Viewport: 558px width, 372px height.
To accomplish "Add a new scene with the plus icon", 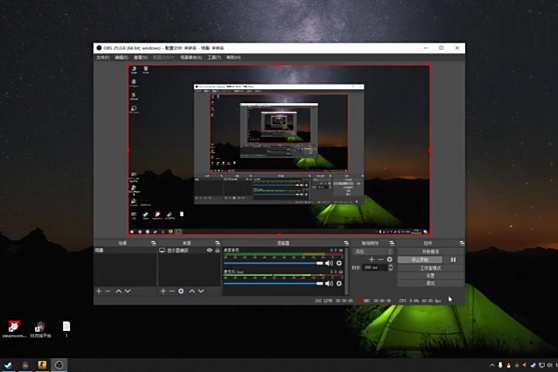I will [x=99, y=291].
